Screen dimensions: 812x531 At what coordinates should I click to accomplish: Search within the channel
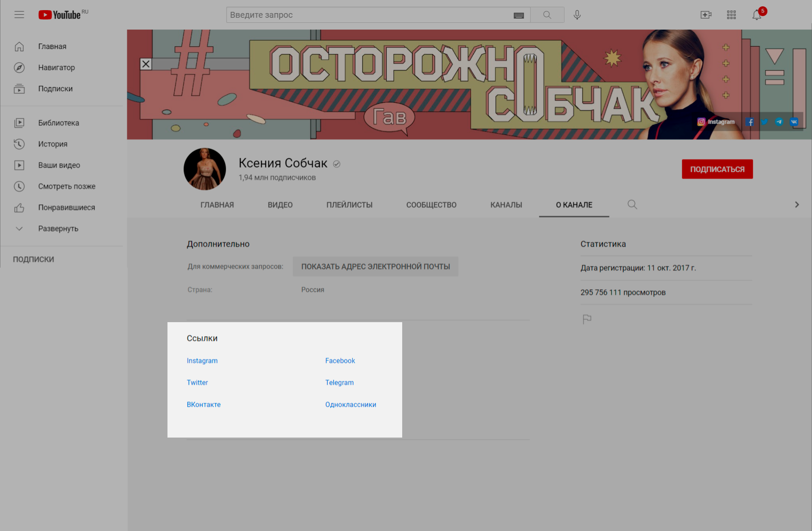point(632,205)
